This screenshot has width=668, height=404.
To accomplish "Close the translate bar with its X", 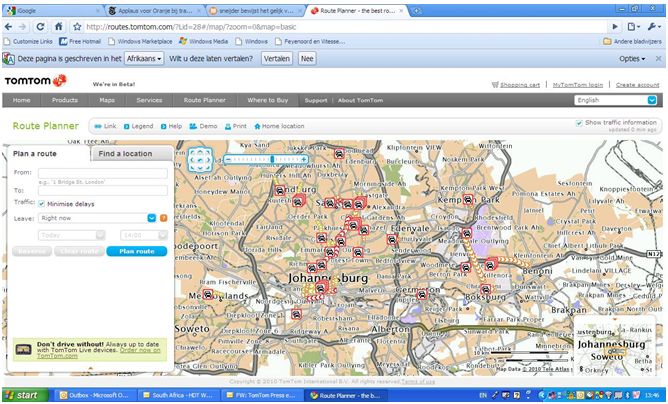I will pyautogui.click(x=658, y=59).
